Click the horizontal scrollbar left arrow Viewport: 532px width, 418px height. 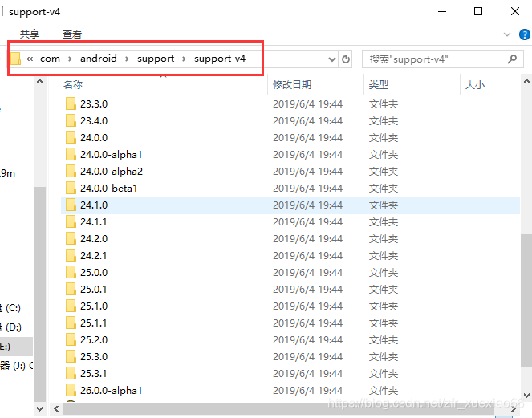pyautogui.click(x=56, y=409)
